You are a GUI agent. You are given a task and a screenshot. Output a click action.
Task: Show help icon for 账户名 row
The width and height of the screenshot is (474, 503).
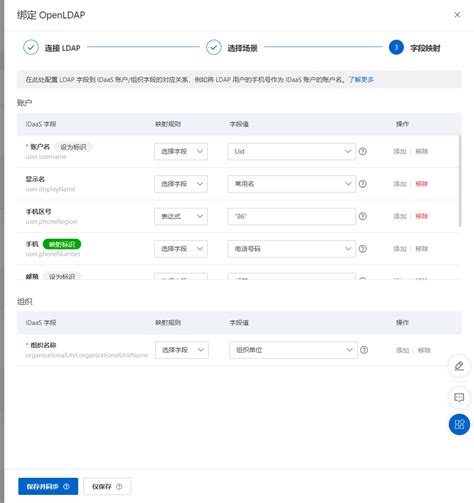tap(363, 152)
